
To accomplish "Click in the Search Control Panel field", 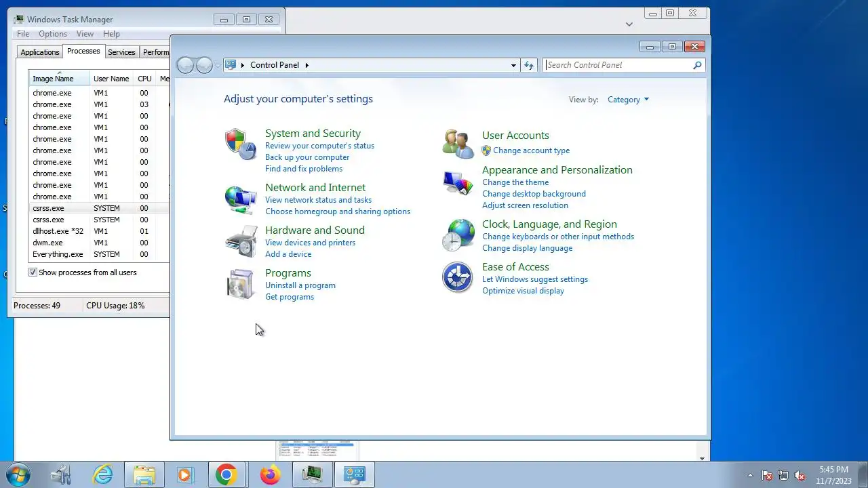I will [x=618, y=65].
